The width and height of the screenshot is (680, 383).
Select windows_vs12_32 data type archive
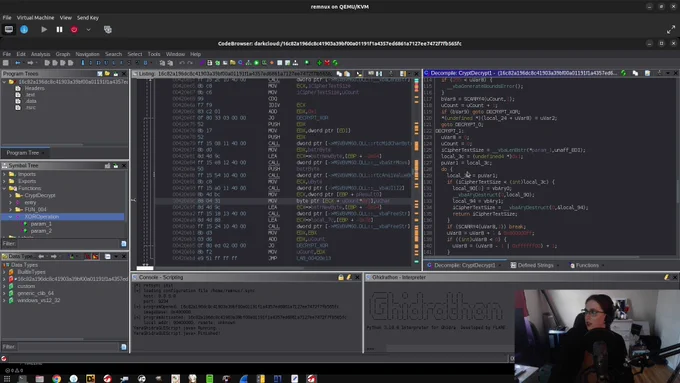(x=39, y=300)
